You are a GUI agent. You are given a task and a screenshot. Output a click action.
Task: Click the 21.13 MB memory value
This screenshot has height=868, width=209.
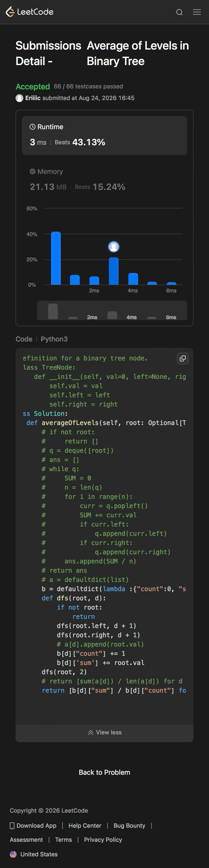coord(48,187)
